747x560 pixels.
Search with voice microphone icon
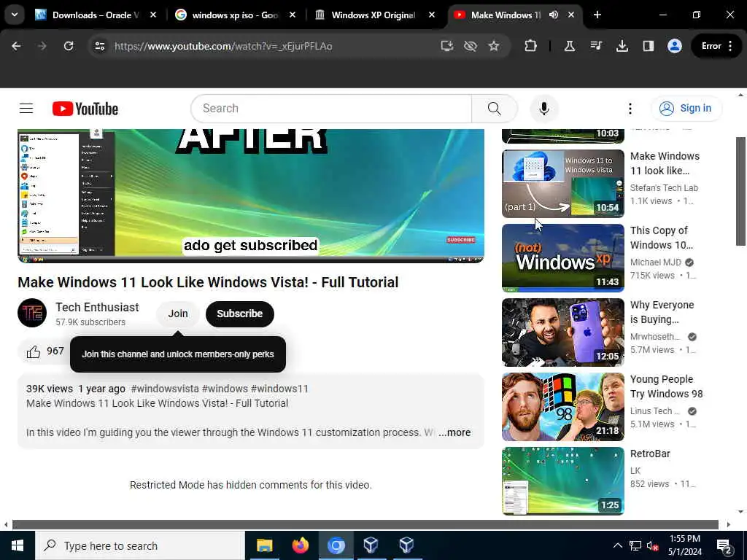(x=543, y=109)
